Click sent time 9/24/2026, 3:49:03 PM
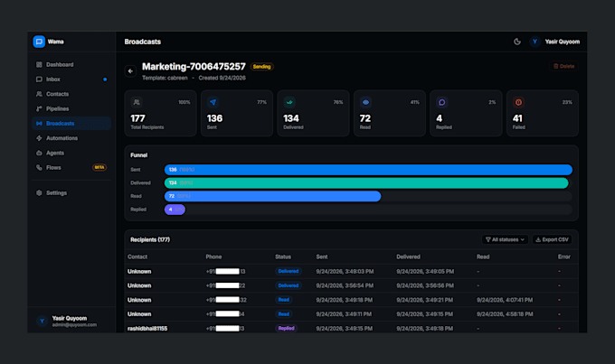 pos(345,271)
